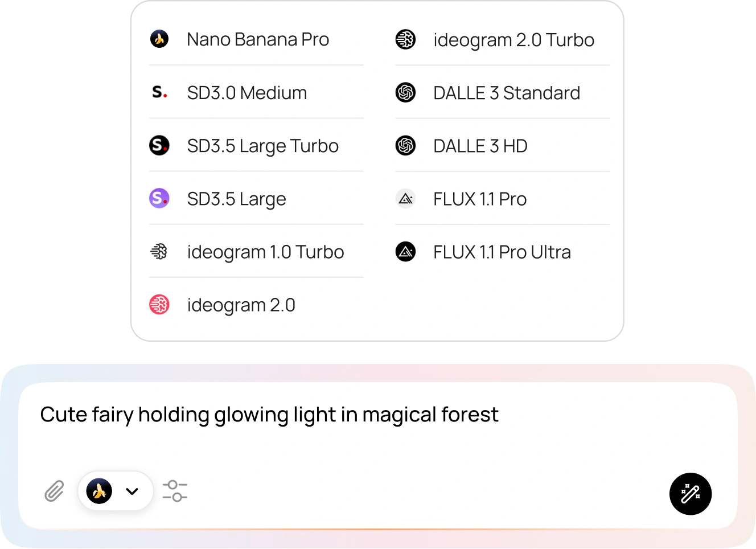Screen dimensions: 756x549
Task: Select FLUX 1.1 Pro option
Action: click(480, 199)
